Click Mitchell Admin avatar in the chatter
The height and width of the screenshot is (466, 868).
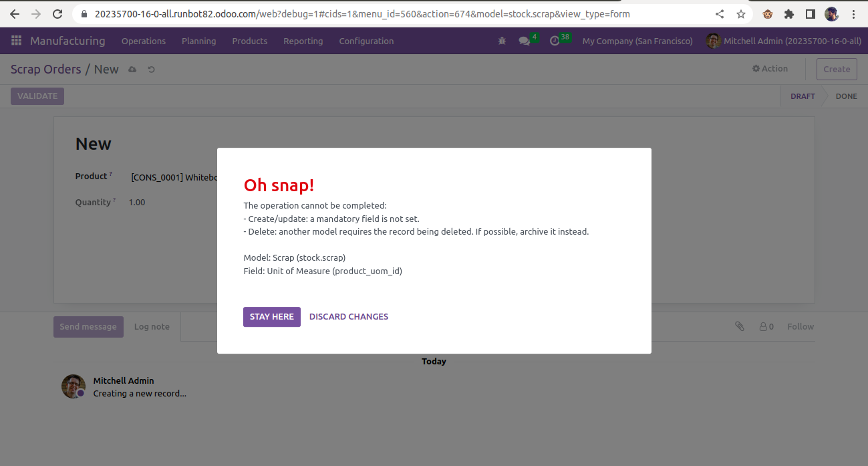[x=74, y=386]
